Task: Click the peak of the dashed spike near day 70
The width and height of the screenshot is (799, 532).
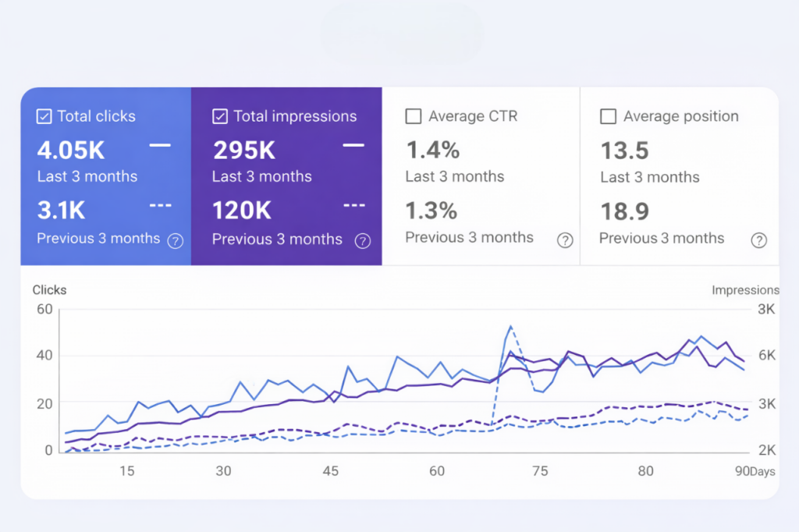Action: pos(510,327)
